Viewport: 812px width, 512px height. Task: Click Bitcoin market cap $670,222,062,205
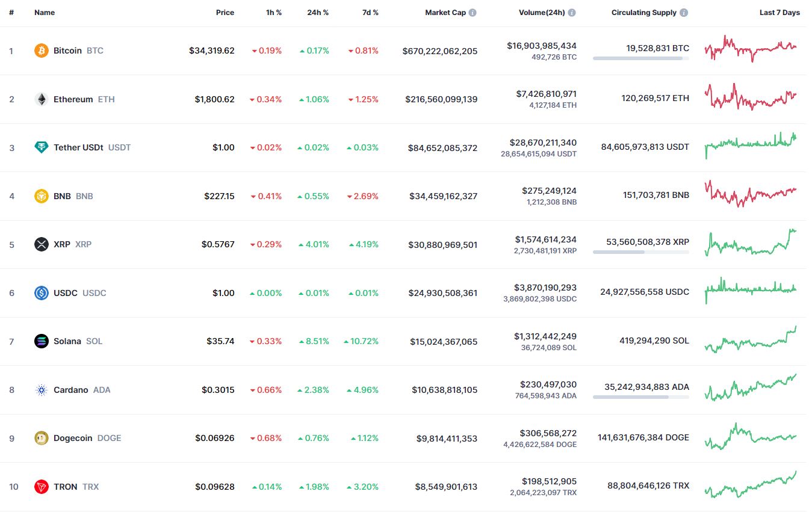tap(440, 51)
